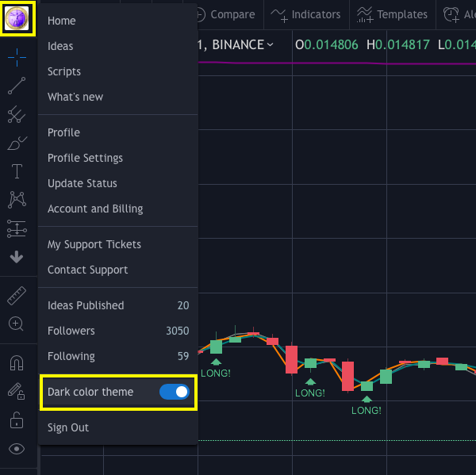Select the XABCD pattern tool
Image resolution: width=476 pixels, height=475 pixels.
17,200
